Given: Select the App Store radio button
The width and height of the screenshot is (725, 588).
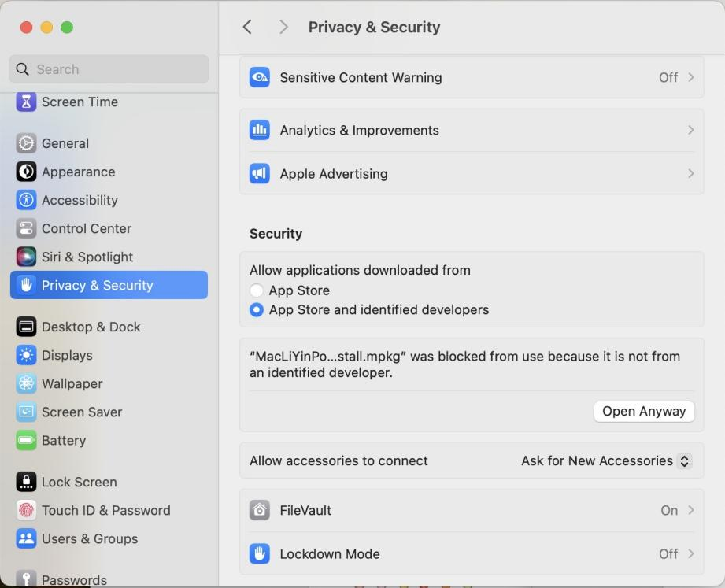Looking at the screenshot, I should [x=255, y=290].
